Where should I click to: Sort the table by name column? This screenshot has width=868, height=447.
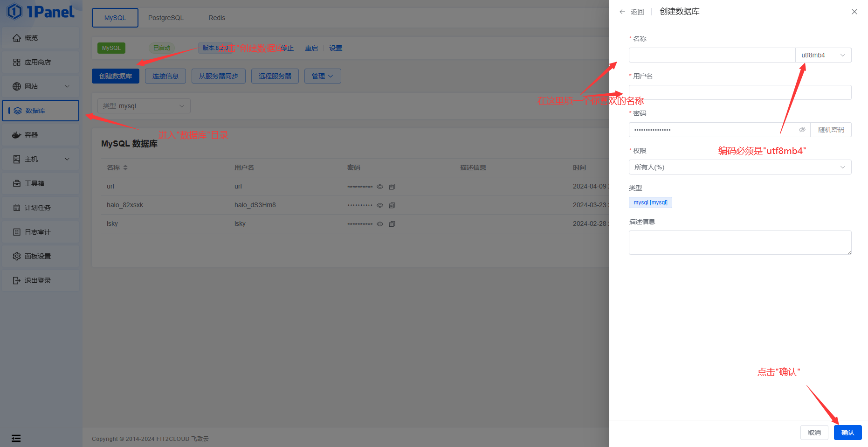click(x=125, y=168)
